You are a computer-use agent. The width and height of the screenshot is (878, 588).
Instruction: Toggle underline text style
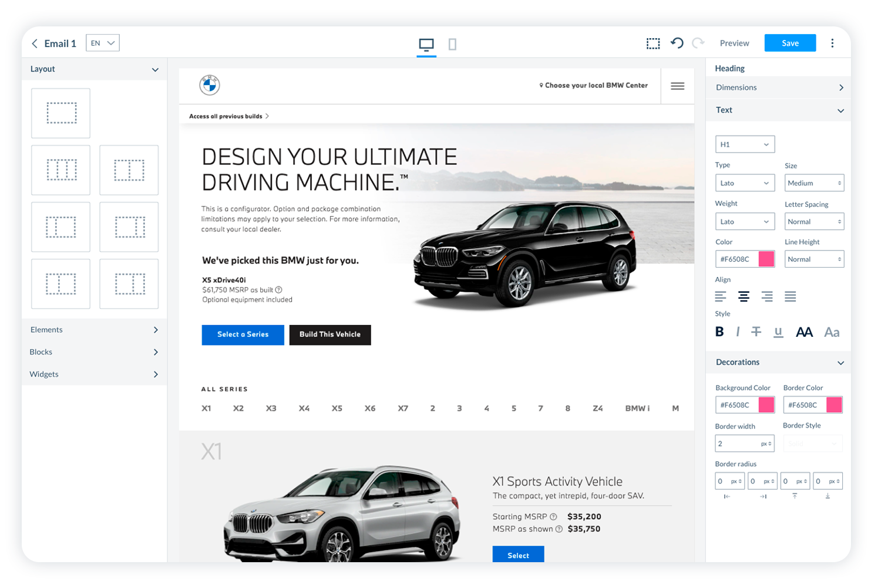click(778, 332)
